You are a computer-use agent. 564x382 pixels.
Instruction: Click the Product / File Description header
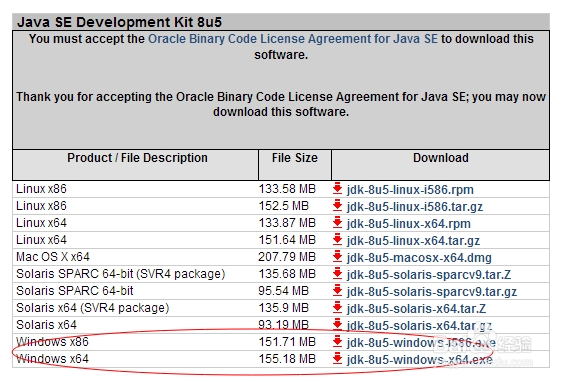coord(137,158)
